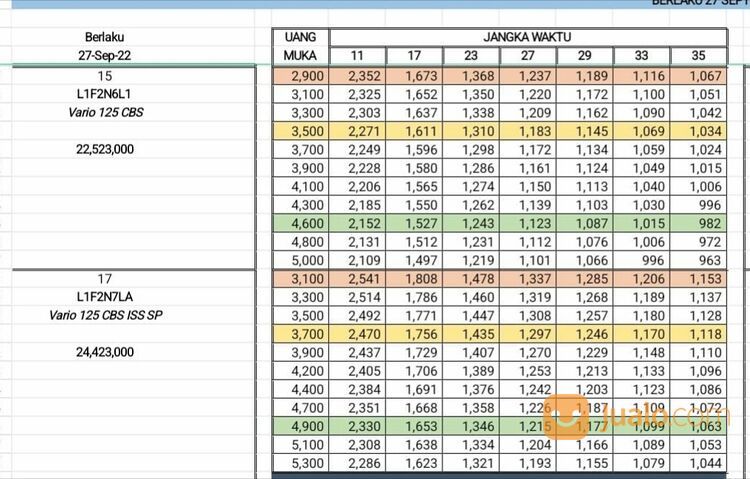Click the orange cell "1,673"
Image resolution: width=750 pixels, height=479 pixels.
(414, 76)
